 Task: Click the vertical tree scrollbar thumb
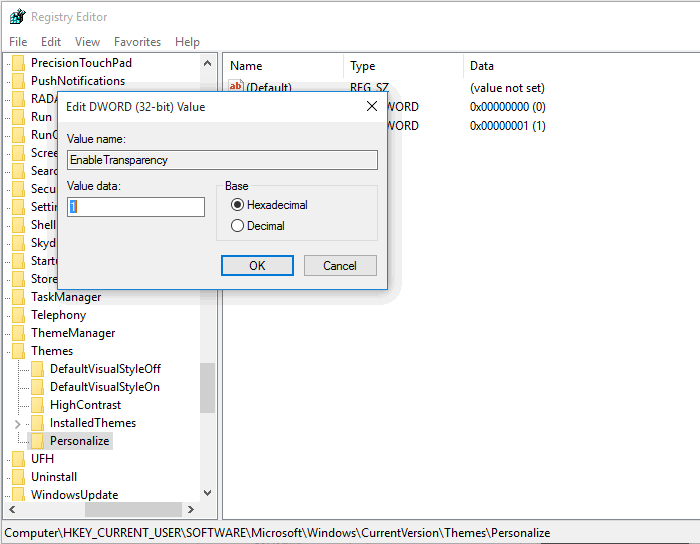pyautogui.click(x=207, y=388)
